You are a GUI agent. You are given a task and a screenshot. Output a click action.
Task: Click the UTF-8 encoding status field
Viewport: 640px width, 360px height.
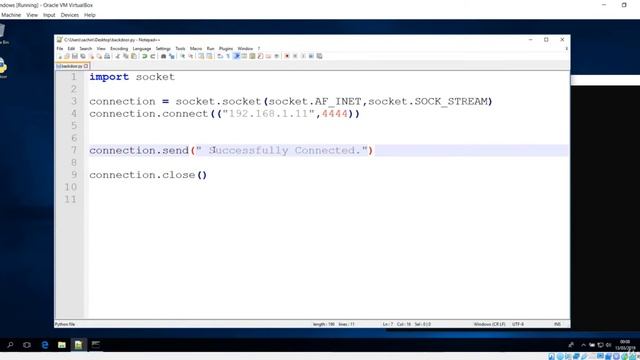(518, 324)
